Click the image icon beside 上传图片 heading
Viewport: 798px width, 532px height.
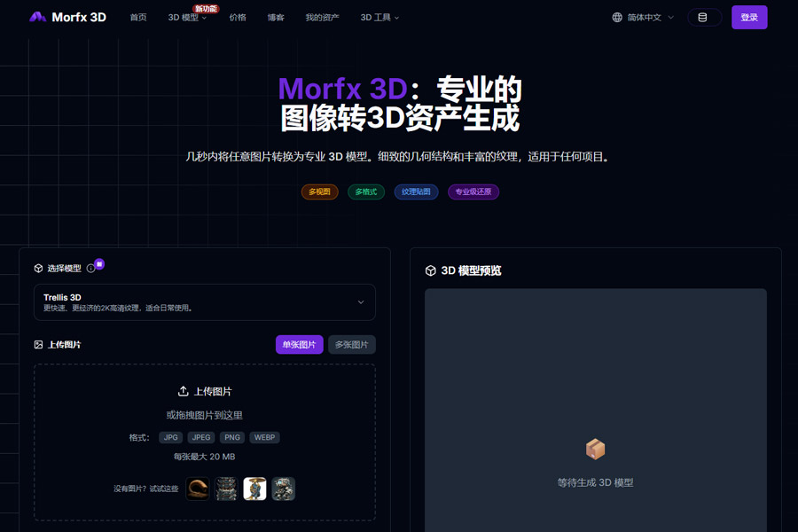click(x=38, y=345)
